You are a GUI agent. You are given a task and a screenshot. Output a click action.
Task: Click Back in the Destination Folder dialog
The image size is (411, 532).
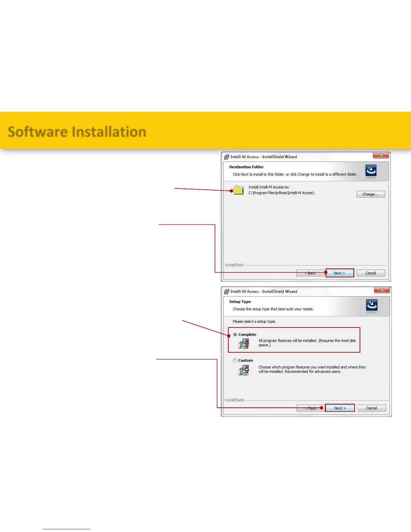click(311, 273)
